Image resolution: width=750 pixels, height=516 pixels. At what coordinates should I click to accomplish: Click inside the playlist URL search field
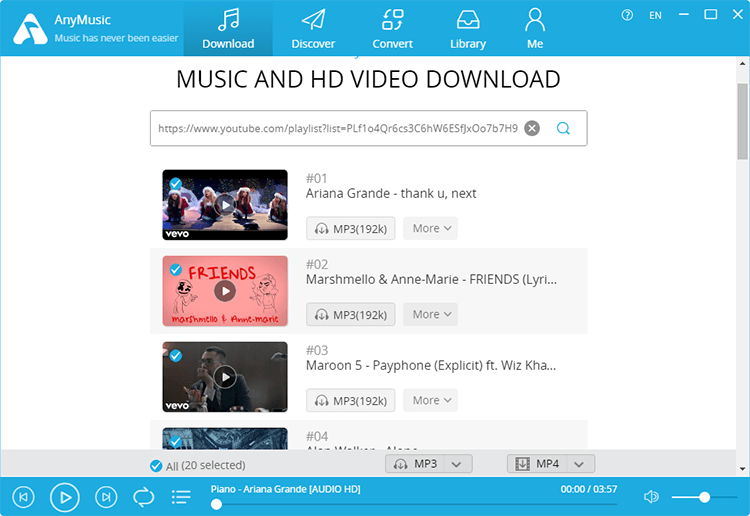[338, 128]
